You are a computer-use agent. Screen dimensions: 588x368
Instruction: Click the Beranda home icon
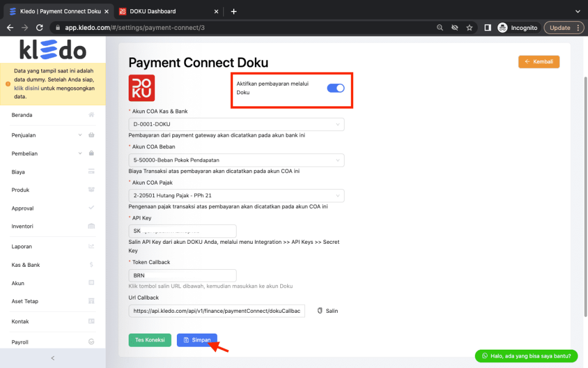click(91, 114)
